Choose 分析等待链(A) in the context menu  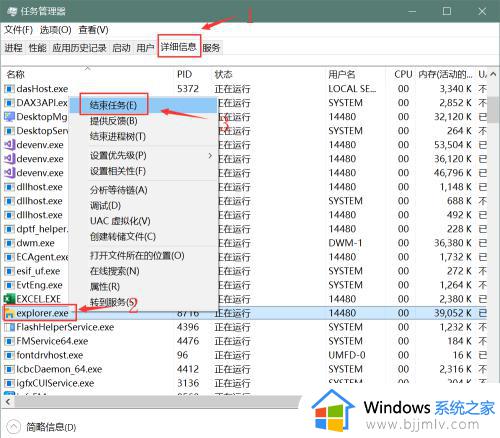pyautogui.click(x=143, y=190)
